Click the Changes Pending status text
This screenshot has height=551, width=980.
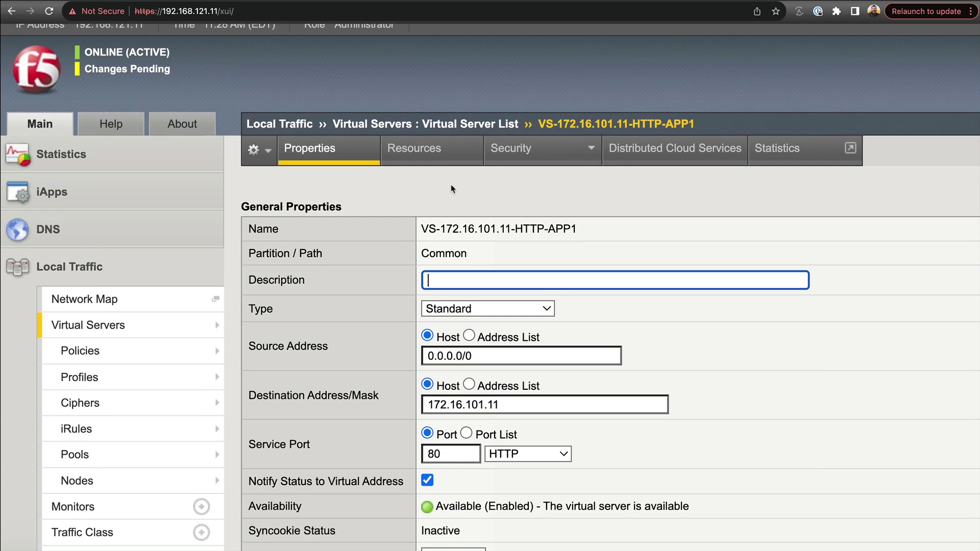click(x=127, y=69)
